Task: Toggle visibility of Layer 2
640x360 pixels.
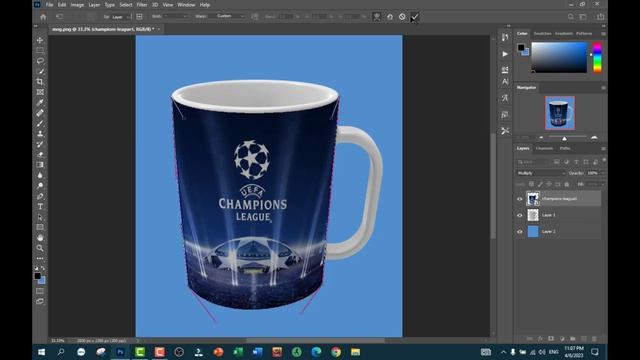Action: tap(520, 231)
